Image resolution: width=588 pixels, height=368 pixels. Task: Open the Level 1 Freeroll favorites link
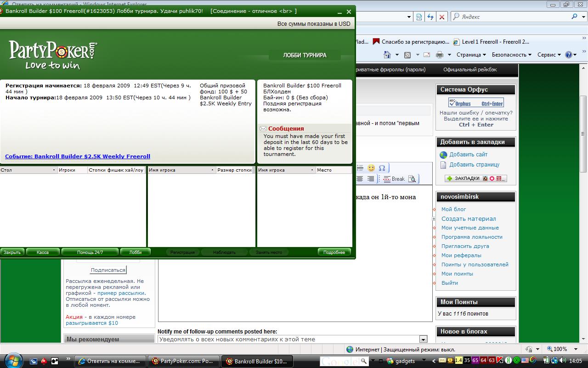pos(491,42)
